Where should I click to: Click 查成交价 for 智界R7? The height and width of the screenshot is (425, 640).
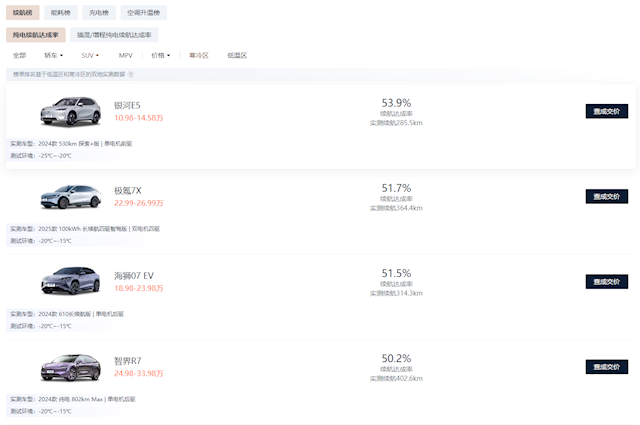(607, 367)
